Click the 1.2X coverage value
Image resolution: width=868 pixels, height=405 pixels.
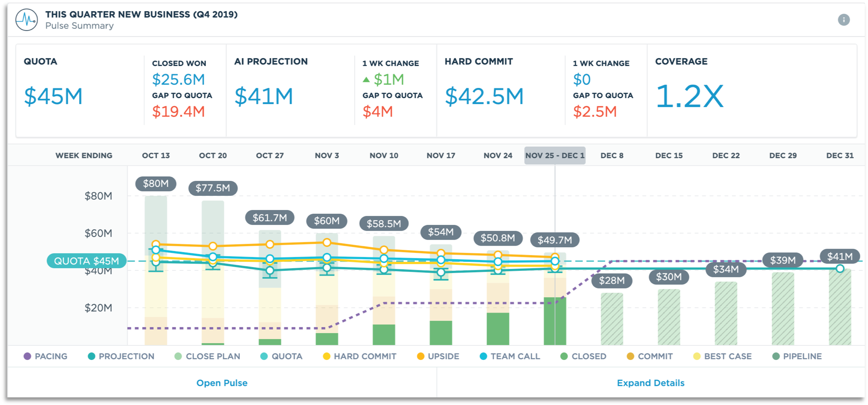tap(690, 96)
